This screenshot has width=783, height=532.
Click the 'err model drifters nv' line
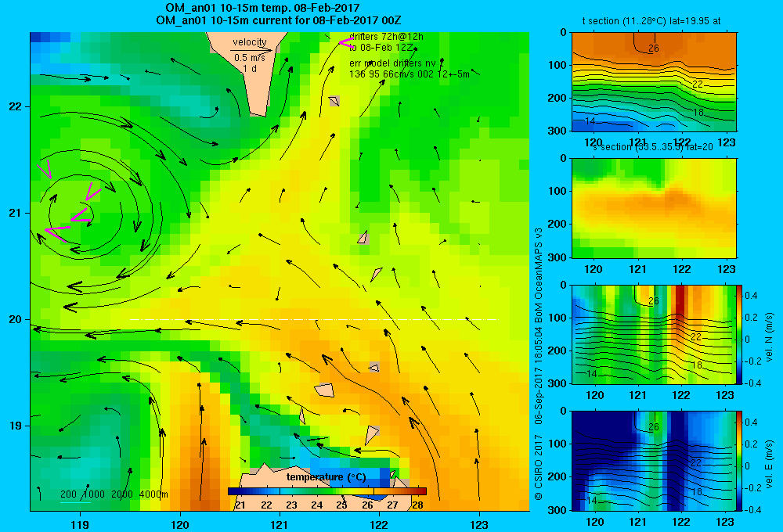coord(391,63)
